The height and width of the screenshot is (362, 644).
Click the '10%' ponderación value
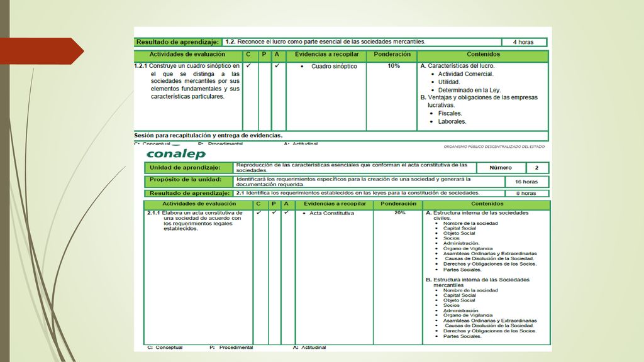[x=394, y=65]
